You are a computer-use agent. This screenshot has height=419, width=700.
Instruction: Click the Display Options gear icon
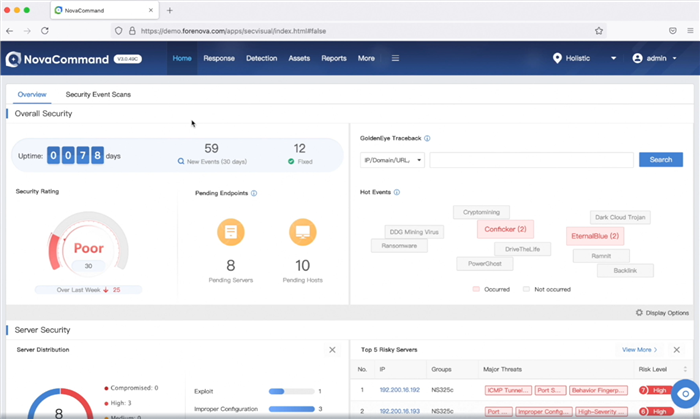pyautogui.click(x=639, y=313)
